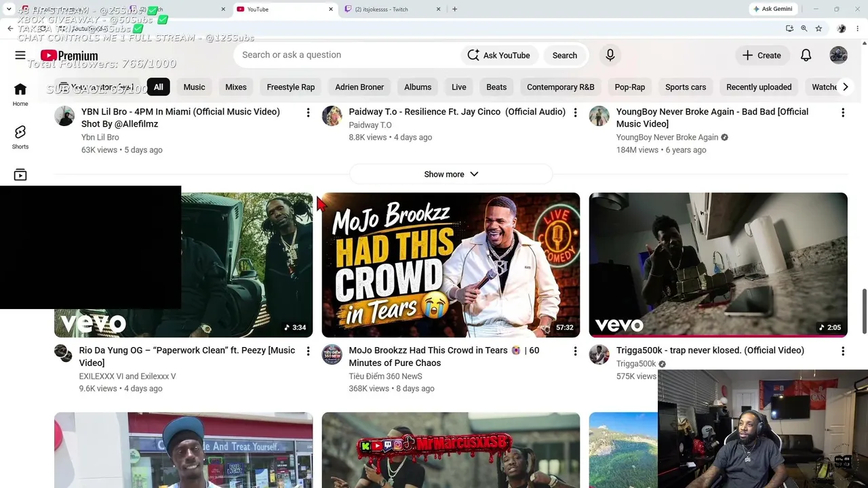Open more options for Trigga500k video
Image resolution: width=868 pixels, height=488 pixels.
[843, 351]
